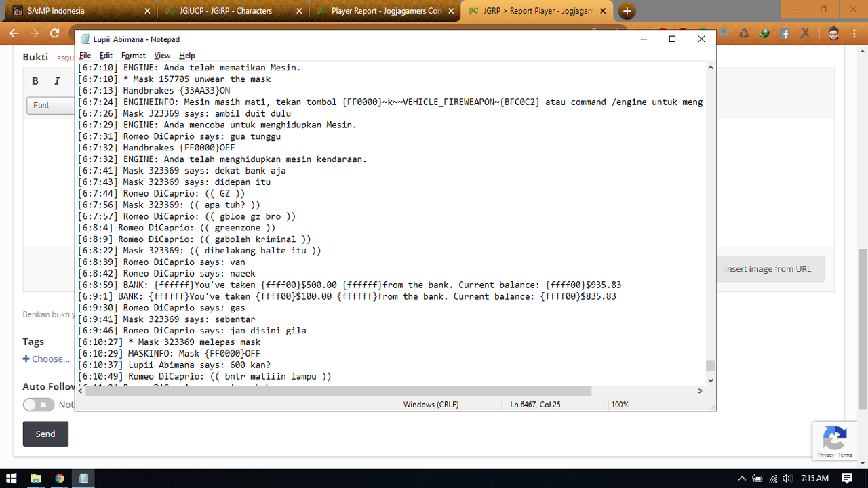Click the 100% zoom status entry

pos(620,405)
